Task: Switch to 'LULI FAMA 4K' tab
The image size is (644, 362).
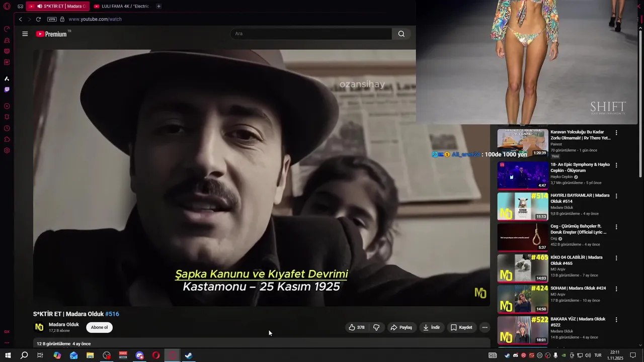Action: [121, 7]
